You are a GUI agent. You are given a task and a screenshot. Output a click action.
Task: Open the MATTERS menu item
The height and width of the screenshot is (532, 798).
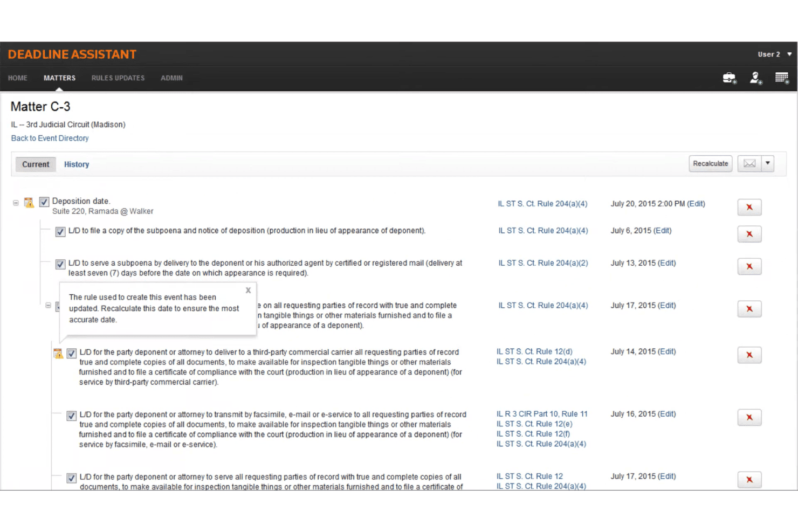60,78
